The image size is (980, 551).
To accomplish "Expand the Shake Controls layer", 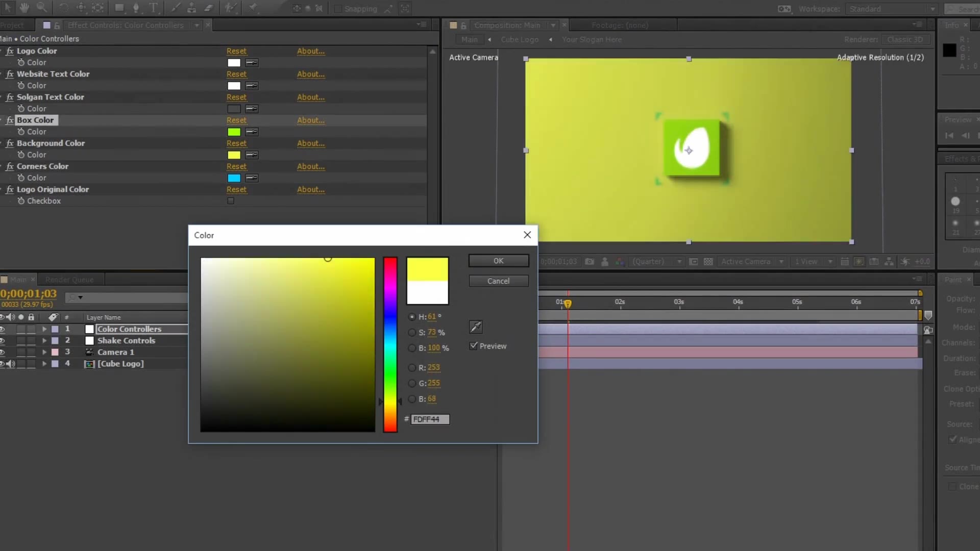I will [44, 341].
